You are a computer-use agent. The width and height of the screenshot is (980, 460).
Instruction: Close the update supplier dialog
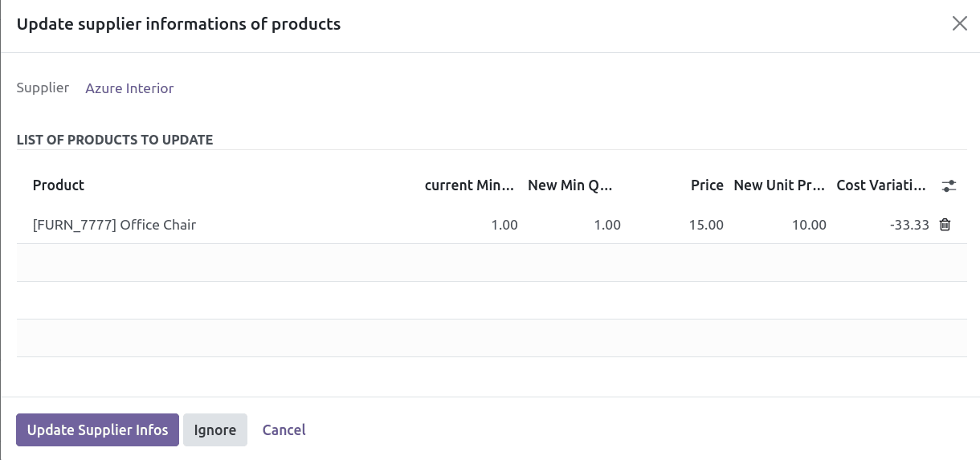point(959,24)
